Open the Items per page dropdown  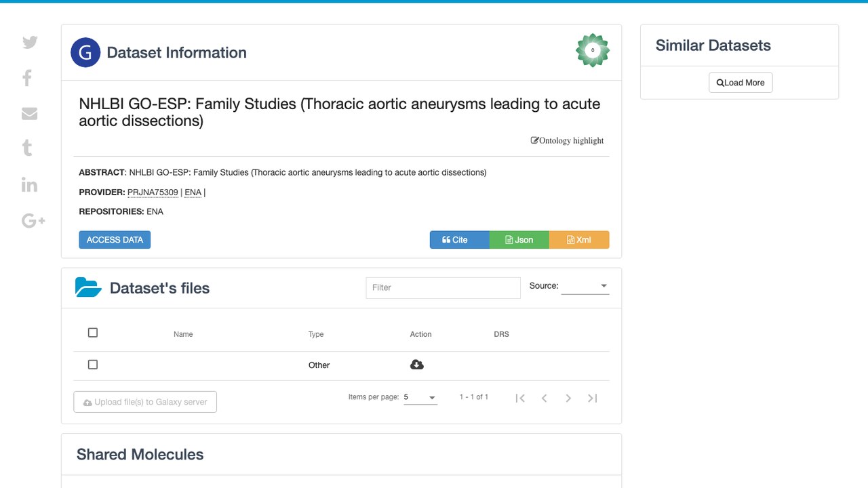pos(420,397)
